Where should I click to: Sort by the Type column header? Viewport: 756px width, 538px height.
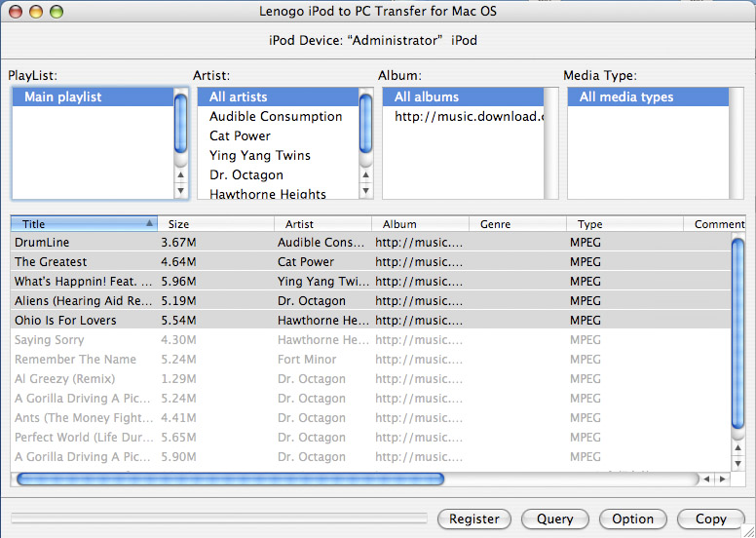624,224
